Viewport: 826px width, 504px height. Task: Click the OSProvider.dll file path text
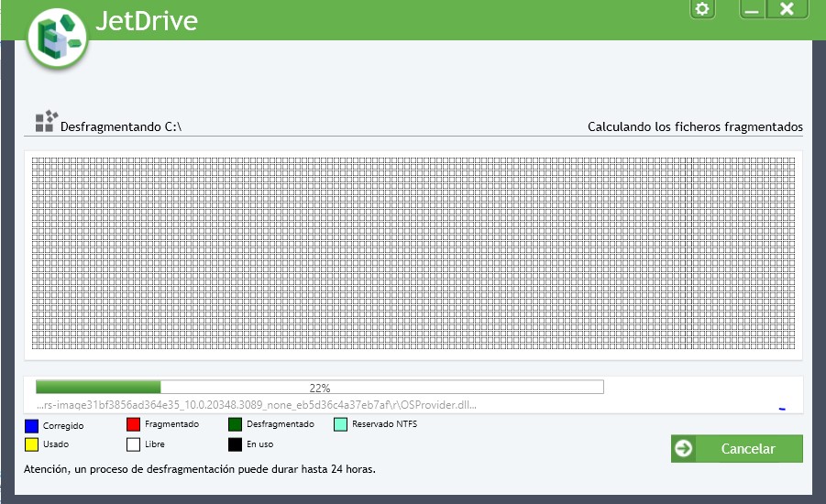257,405
